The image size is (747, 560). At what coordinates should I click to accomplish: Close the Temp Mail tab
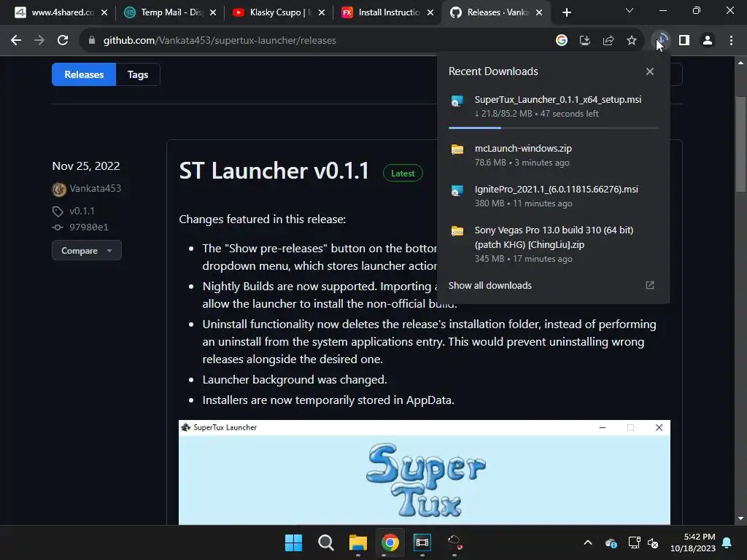(213, 12)
